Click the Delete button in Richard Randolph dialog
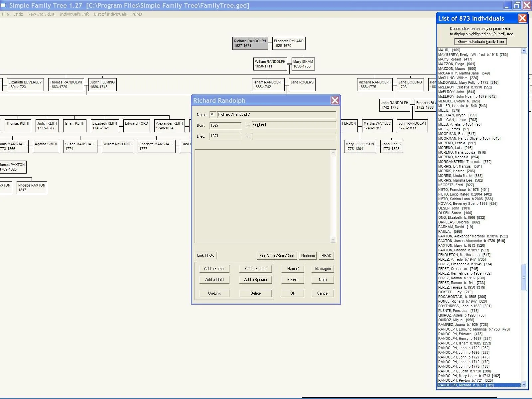The width and height of the screenshot is (532, 399). 255,293
